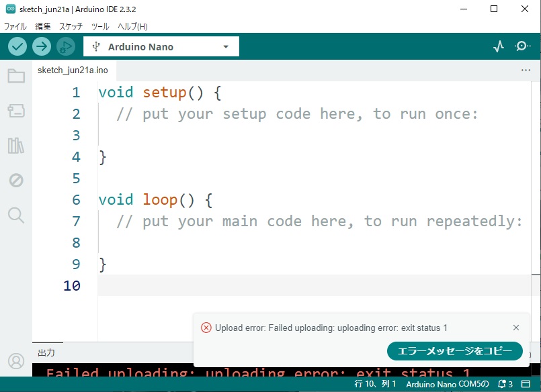Open the Arduino Nano board selector dropdown

[x=161, y=46]
